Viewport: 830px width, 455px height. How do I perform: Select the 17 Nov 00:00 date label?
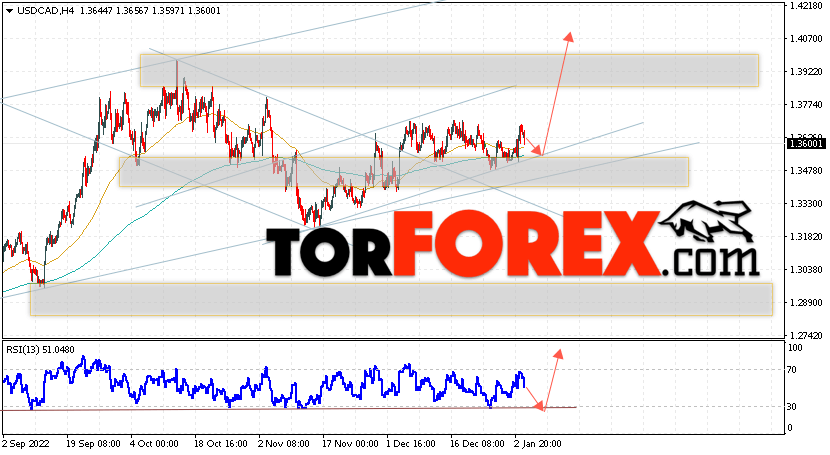coord(350,443)
